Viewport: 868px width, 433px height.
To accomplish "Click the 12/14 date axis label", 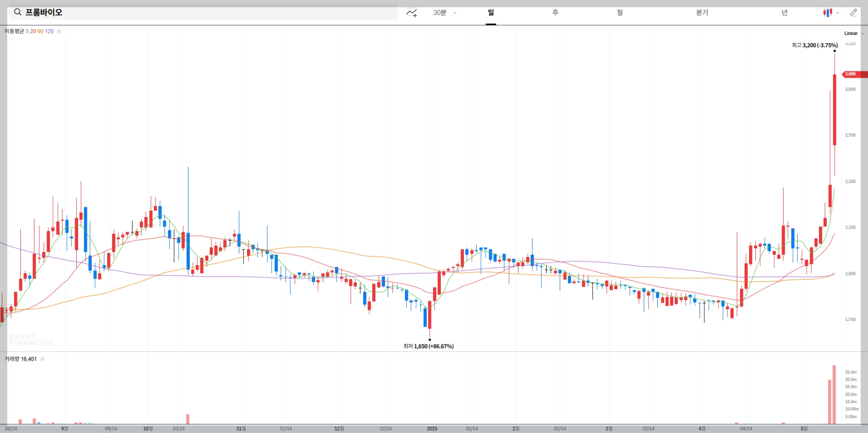I will pyautogui.click(x=385, y=429).
